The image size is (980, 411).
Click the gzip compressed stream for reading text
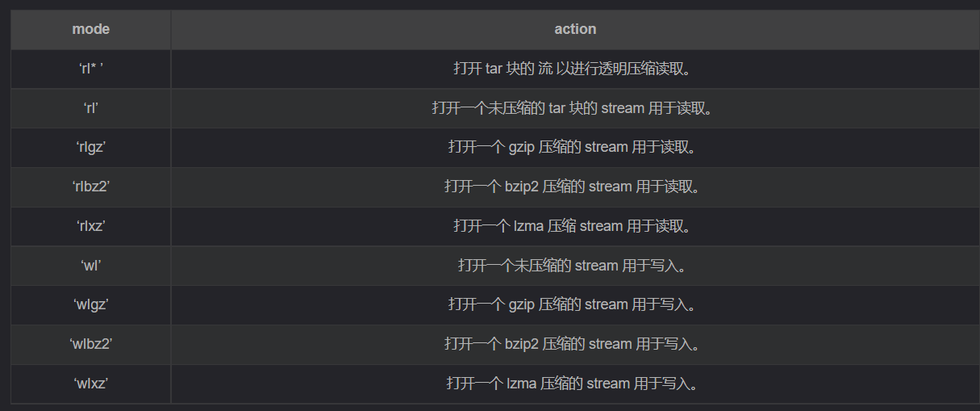pyautogui.click(x=575, y=147)
